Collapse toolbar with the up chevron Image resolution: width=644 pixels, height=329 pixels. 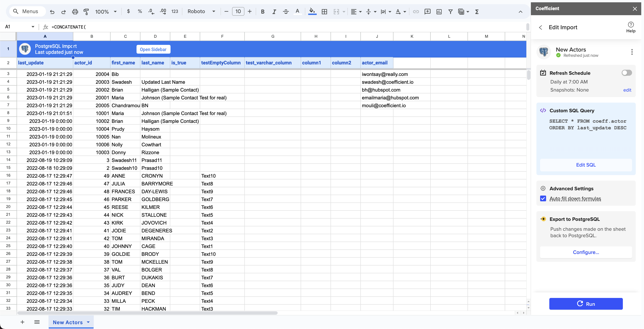point(520,12)
